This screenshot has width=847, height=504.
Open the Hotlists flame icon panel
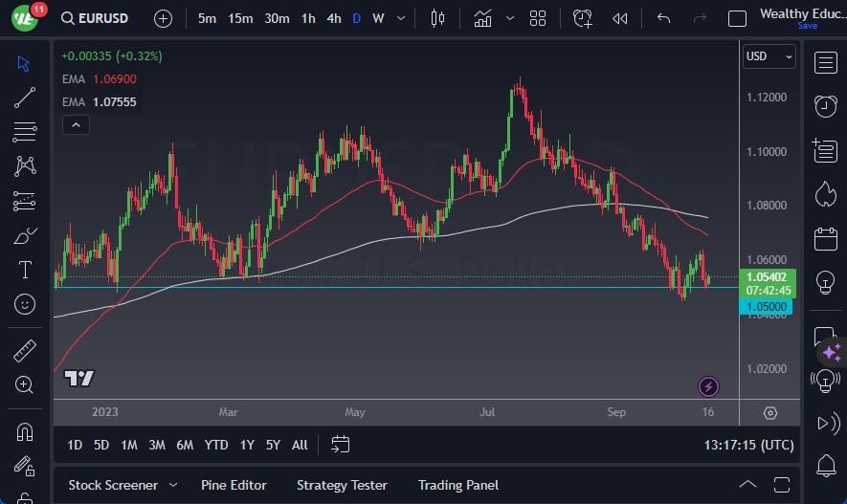(825, 193)
